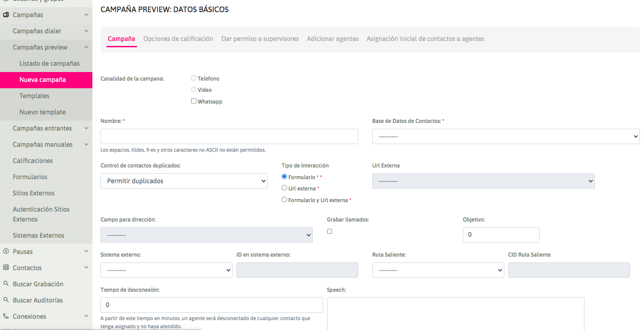Open Control de contactos duplicados dropdown
Viewport: 644px width, 330px height.
coord(184,181)
